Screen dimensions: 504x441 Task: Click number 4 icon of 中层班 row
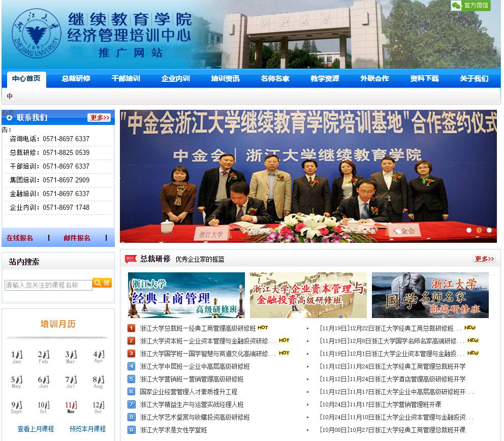pos(131,366)
